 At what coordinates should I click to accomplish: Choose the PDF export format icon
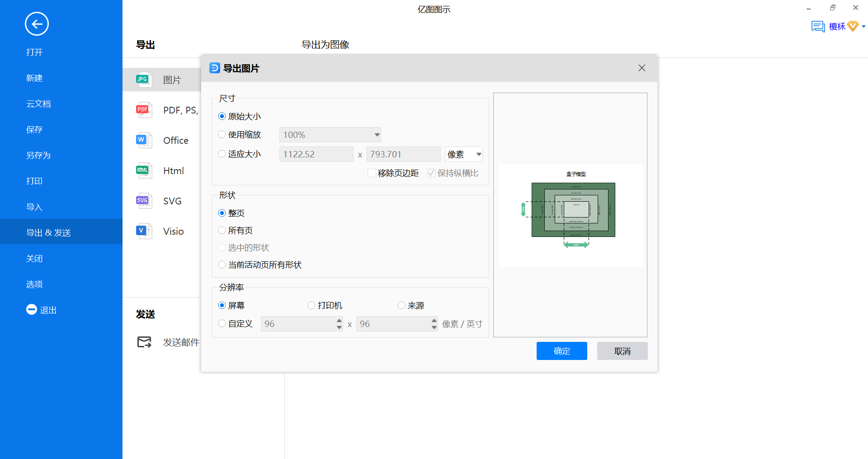[144, 110]
